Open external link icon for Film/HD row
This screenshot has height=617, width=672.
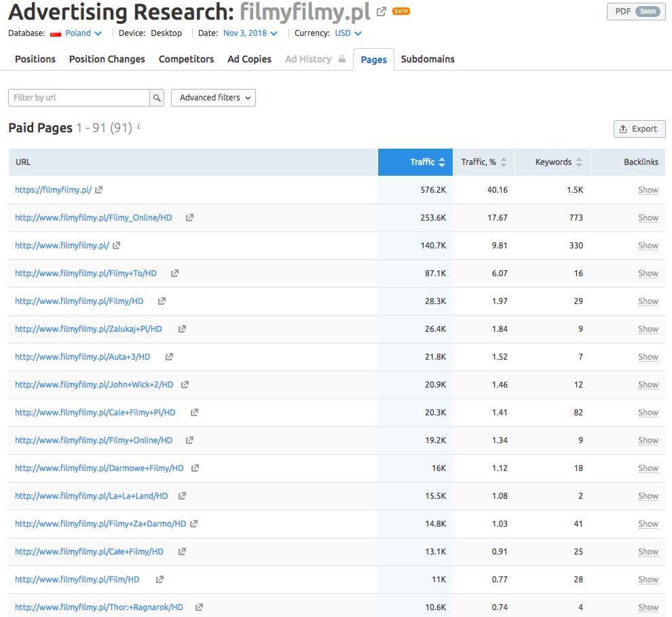[x=160, y=580]
